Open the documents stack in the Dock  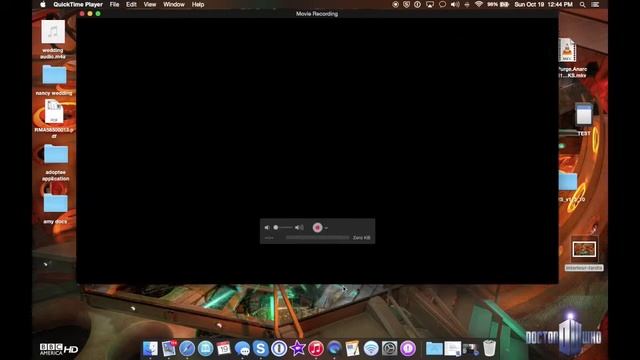[x=453, y=349]
